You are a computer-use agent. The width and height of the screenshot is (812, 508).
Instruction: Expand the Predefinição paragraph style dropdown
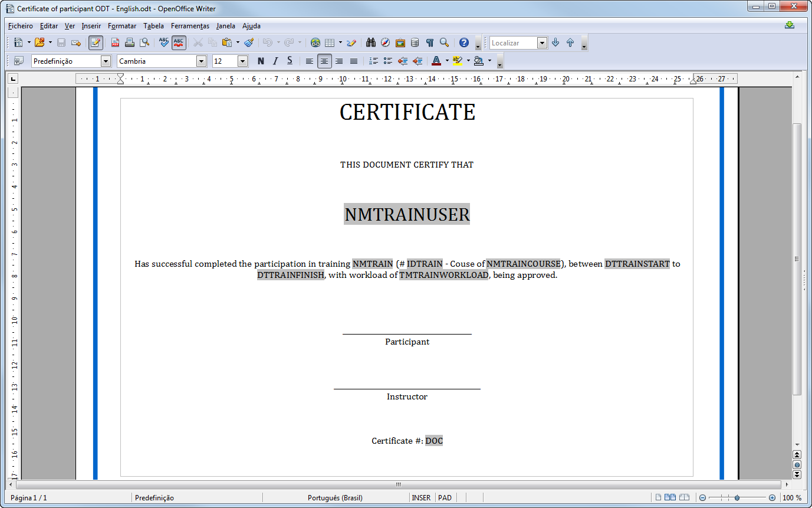click(106, 61)
